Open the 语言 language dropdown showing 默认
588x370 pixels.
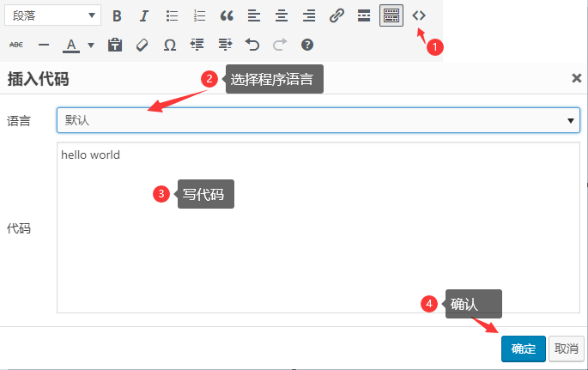[318, 120]
